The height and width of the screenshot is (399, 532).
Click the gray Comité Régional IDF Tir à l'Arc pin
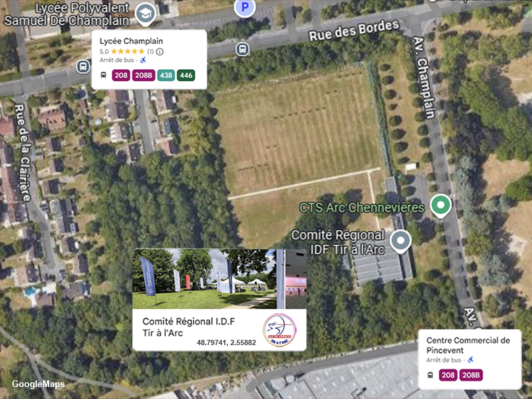(x=400, y=241)
